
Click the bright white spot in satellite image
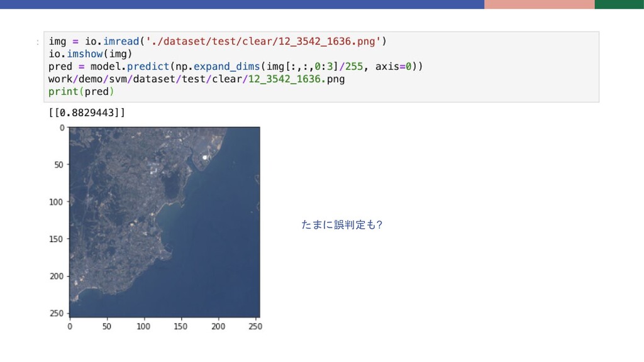[x=204, y=157]
